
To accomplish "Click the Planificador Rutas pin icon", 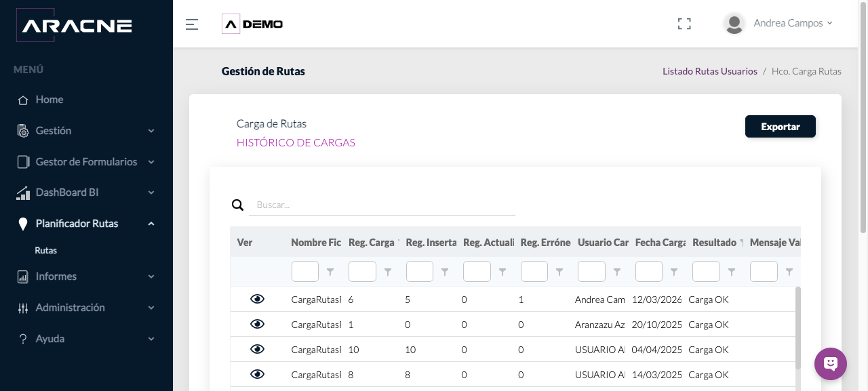I will click(x=22, y=224).
